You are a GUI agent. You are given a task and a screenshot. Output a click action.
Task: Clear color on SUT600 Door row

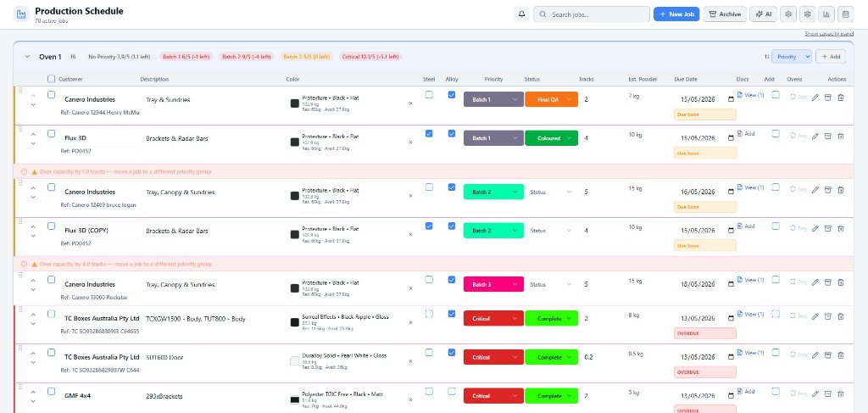410,361
